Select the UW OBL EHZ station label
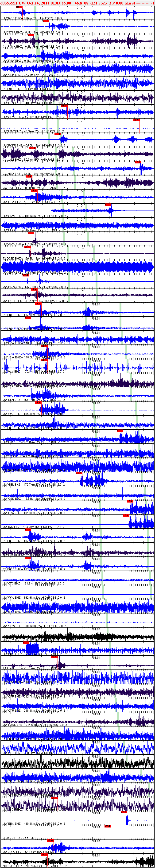This screenshot has height=868, width=155. (34, 485)
